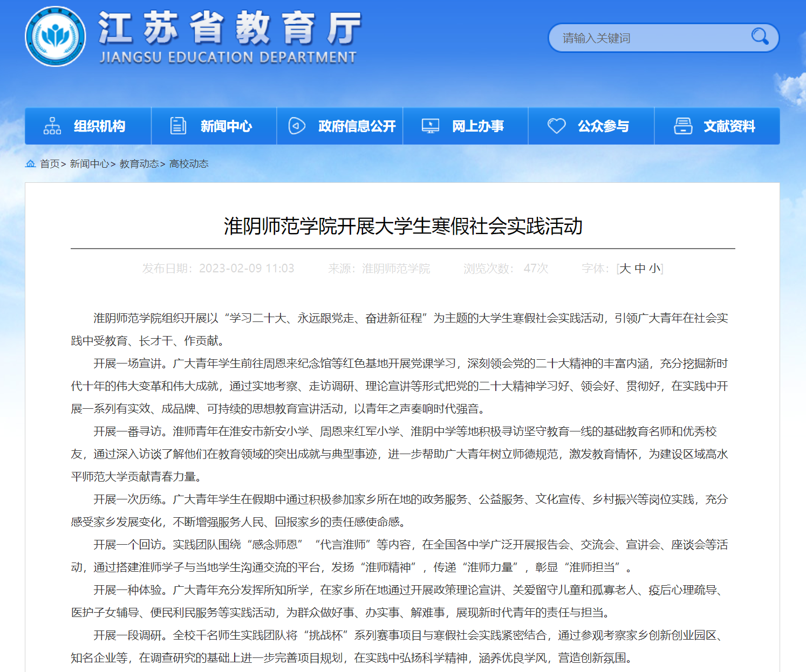The width and height of the screenshot is (806, 672).
Task: Click the Jiangsu Education Department round logo
Action: [x=56, y=37]
